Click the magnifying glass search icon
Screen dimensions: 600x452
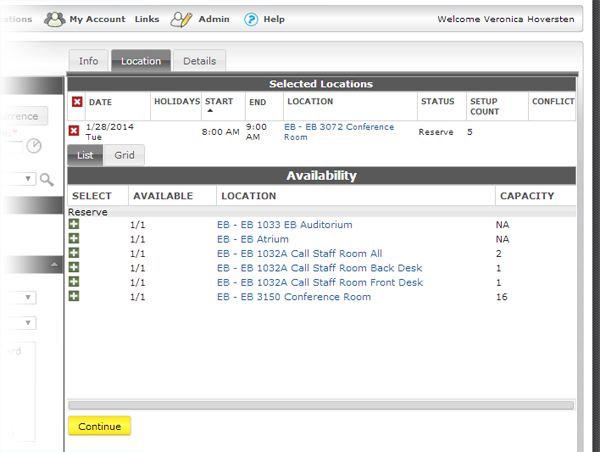46,179
